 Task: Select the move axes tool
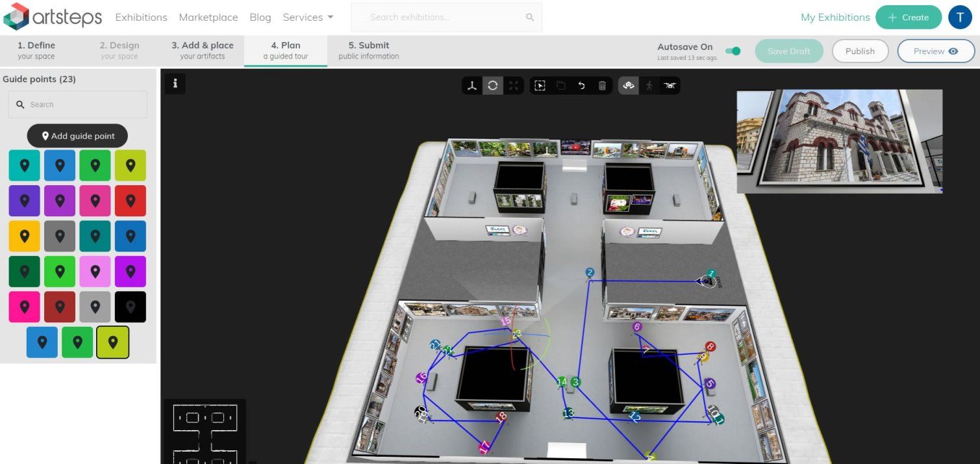click(x=472, y=86)
